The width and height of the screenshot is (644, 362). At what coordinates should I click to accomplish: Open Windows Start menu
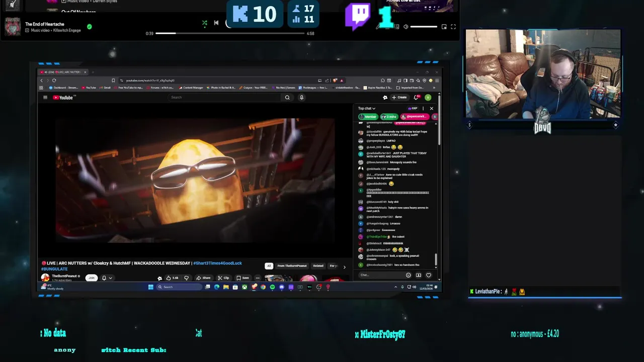(x=150, y=287)
